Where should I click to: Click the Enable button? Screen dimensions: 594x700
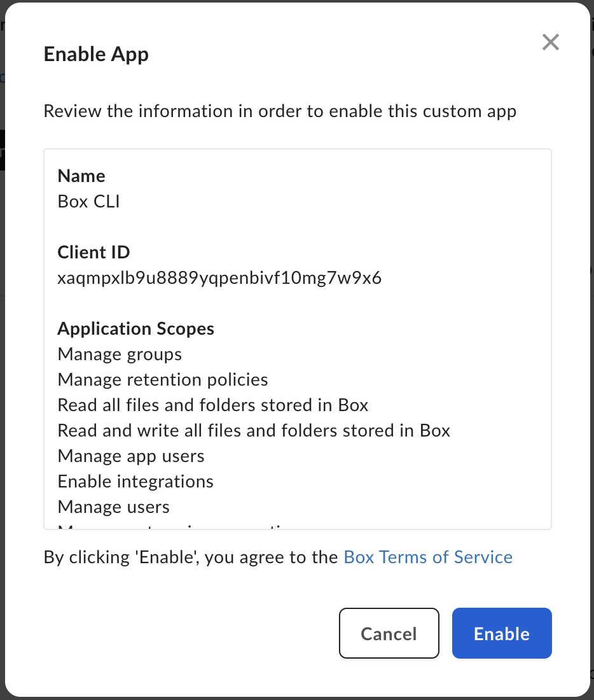(x=501, y=633)
